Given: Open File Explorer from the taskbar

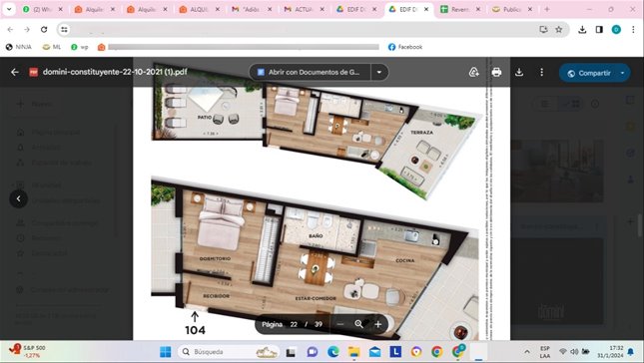Looking at the screenshot, I should click(x=353, y=351).
